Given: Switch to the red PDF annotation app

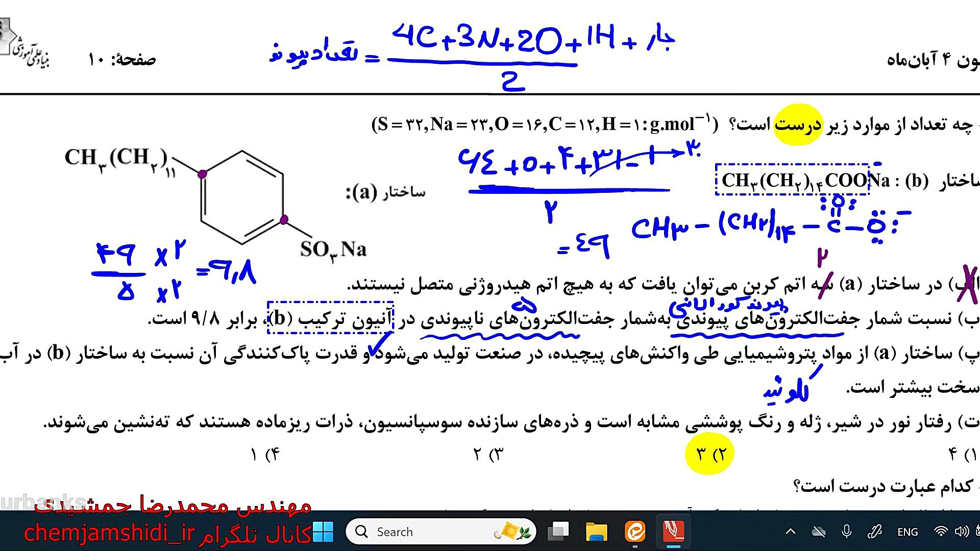Looking at the screenshot, I should (x=674, y=532).
